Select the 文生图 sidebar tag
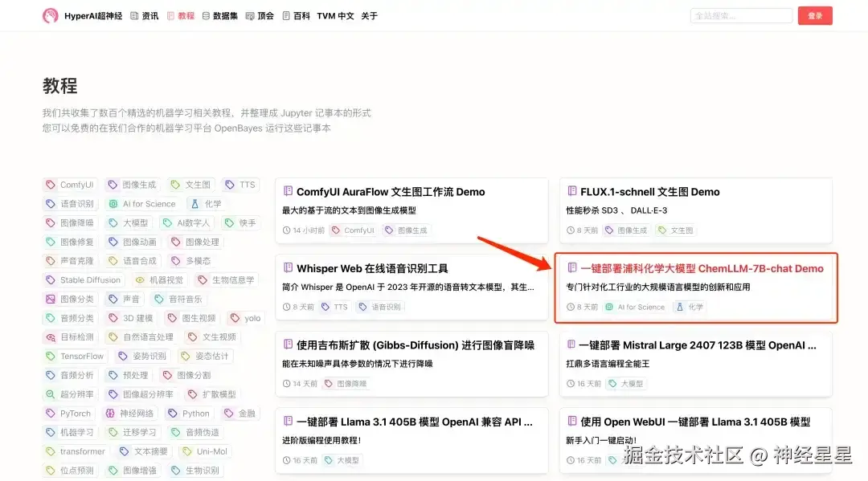Image resolution: width=868 pixels, height=481 pixels. 191,185
